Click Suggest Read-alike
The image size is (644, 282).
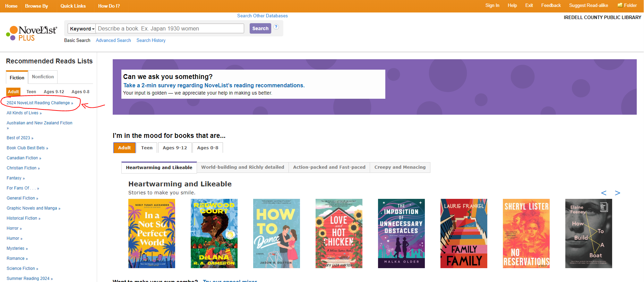click(589, 5)
